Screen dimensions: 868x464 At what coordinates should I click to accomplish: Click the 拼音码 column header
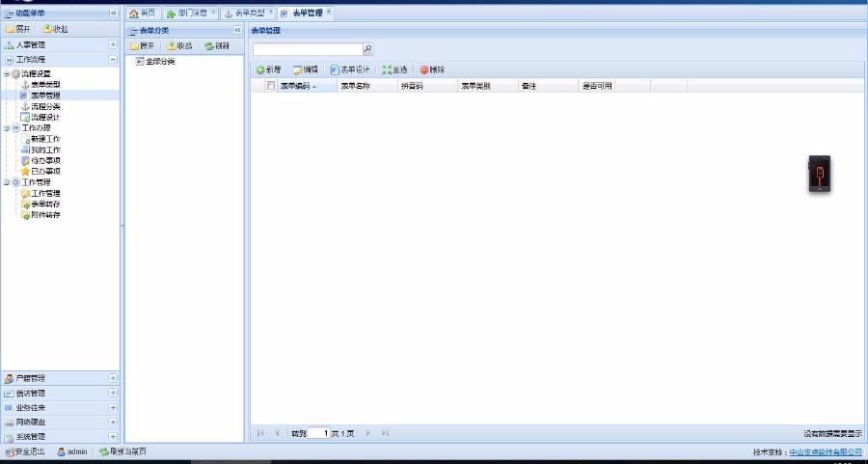tap(428, 86)
